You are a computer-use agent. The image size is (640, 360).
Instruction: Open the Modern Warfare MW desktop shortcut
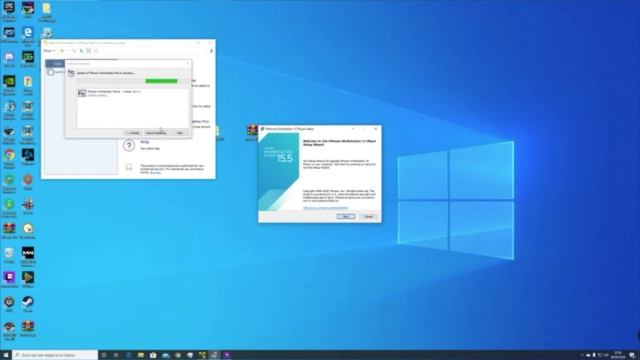click(28, 256)
